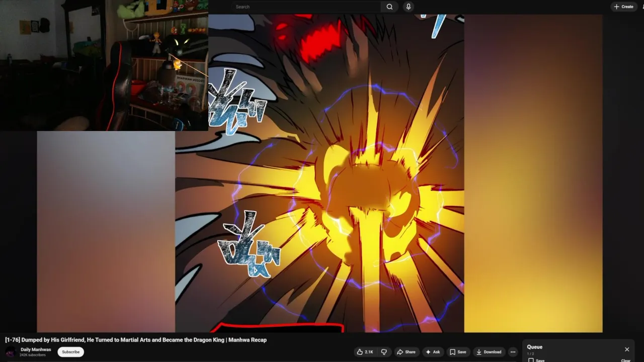Open Daily Manhwas channel name
Viewport: 644px width, 362px height.
point(36,349)
